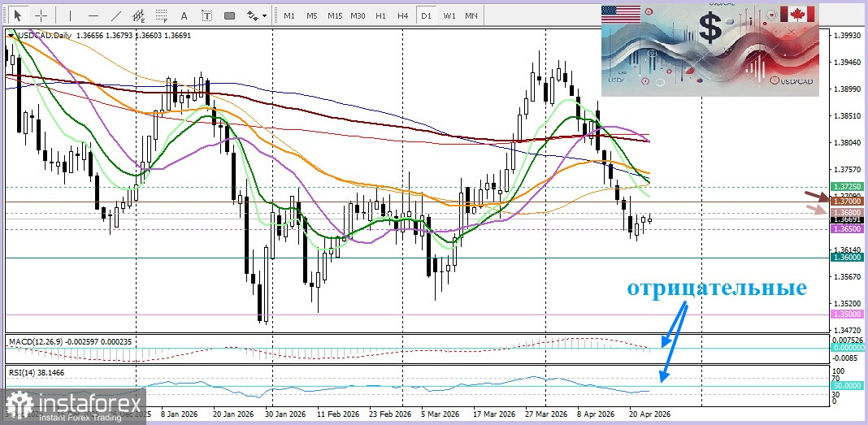Click the 30 Jan 2026 date label

pos(284,414)
